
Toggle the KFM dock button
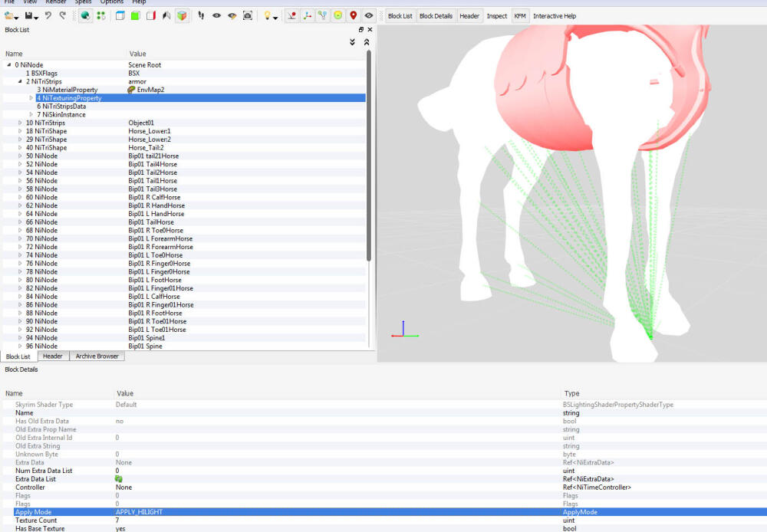coord(520,16)
